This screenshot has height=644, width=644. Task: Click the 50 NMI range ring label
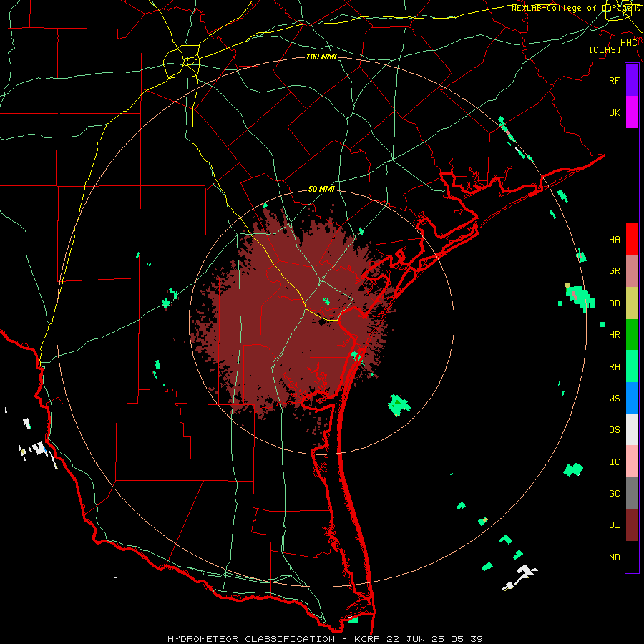pyautogui.click(x=321, y=189)
